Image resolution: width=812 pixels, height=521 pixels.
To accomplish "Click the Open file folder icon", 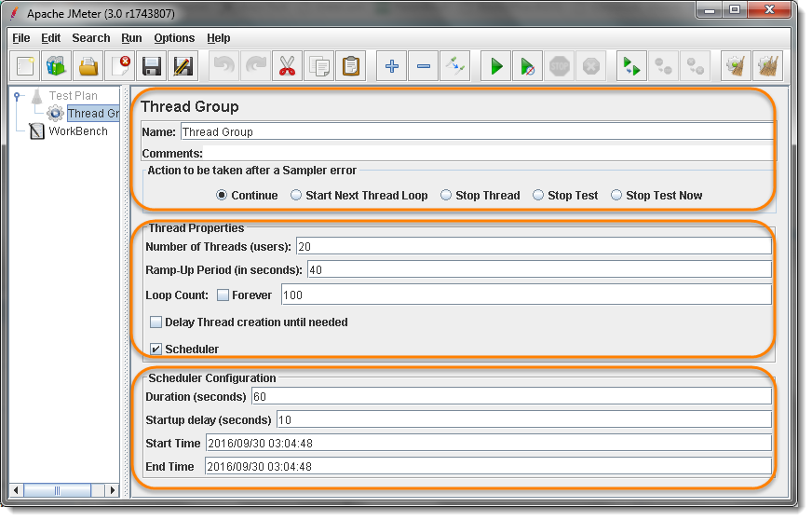I will [x=88, y=66].
